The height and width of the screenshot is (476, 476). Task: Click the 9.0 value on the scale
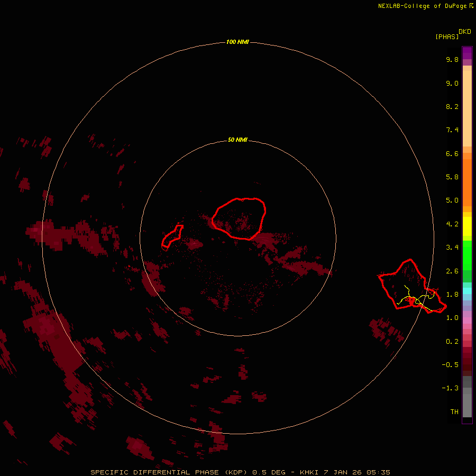pyautogui.click(x=452, y=83)
